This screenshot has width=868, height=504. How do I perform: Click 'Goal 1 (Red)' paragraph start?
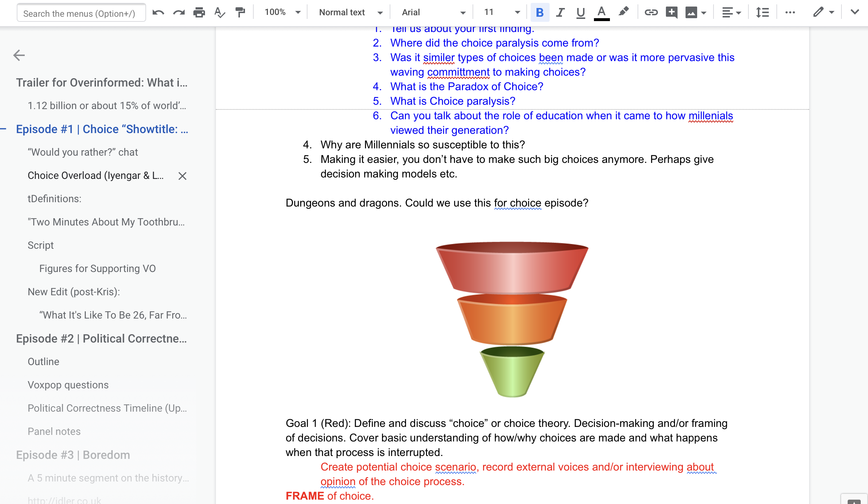[318, 423]
